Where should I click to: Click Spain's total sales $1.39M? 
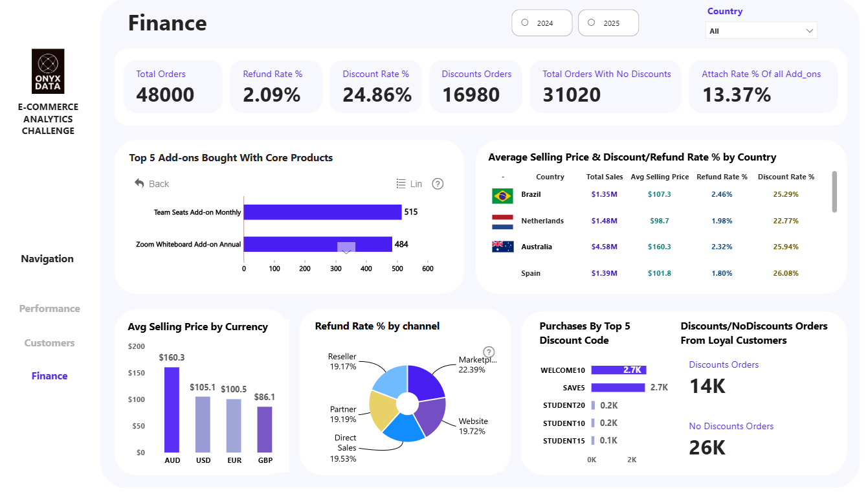point(605,273)
